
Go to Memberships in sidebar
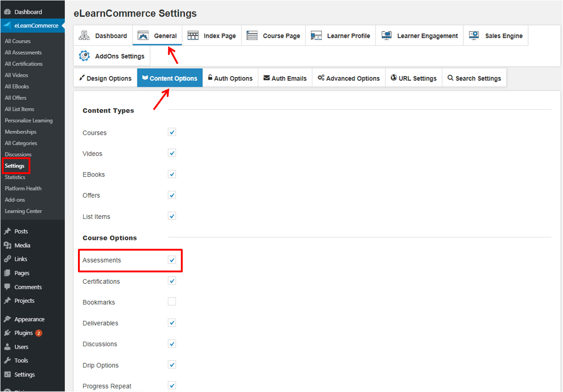click(20, 132)
